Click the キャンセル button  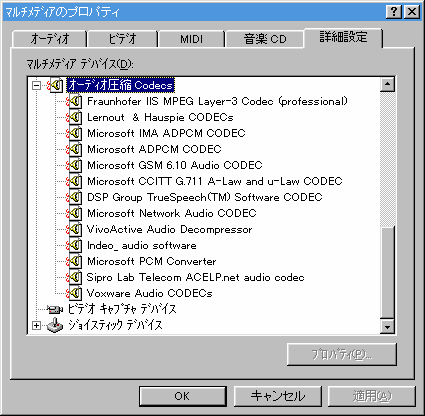(x=278, y=396)
